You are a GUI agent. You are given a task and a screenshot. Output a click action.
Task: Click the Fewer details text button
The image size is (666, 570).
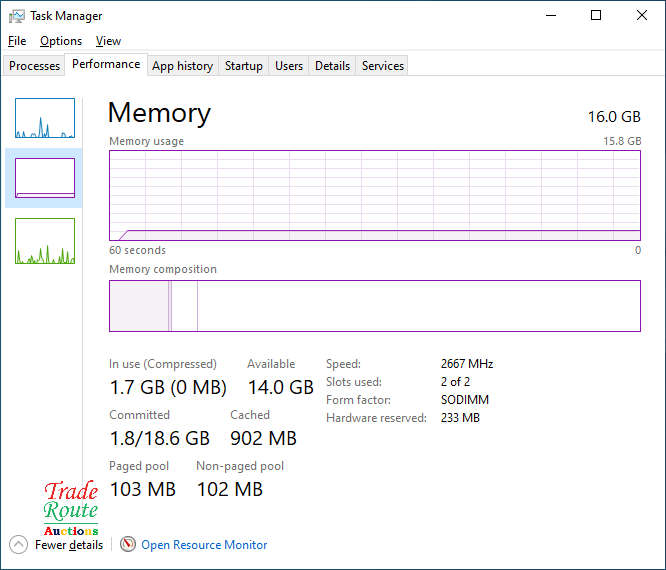point(69,545)
